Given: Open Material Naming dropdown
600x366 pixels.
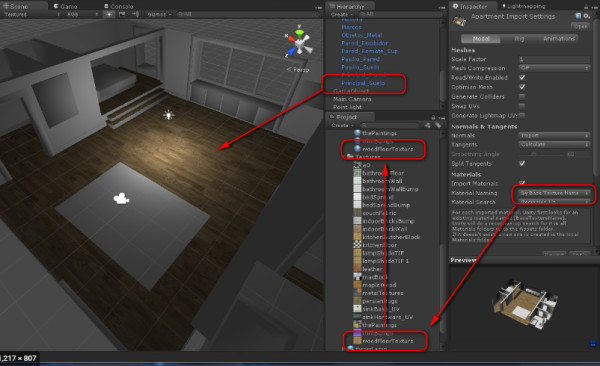Looking at the screenshot, I should (x=554, y=193).
